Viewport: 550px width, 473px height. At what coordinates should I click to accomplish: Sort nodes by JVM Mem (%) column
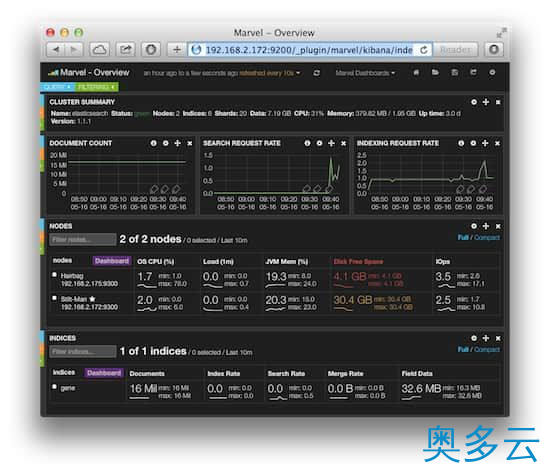(x=287, y=262)
